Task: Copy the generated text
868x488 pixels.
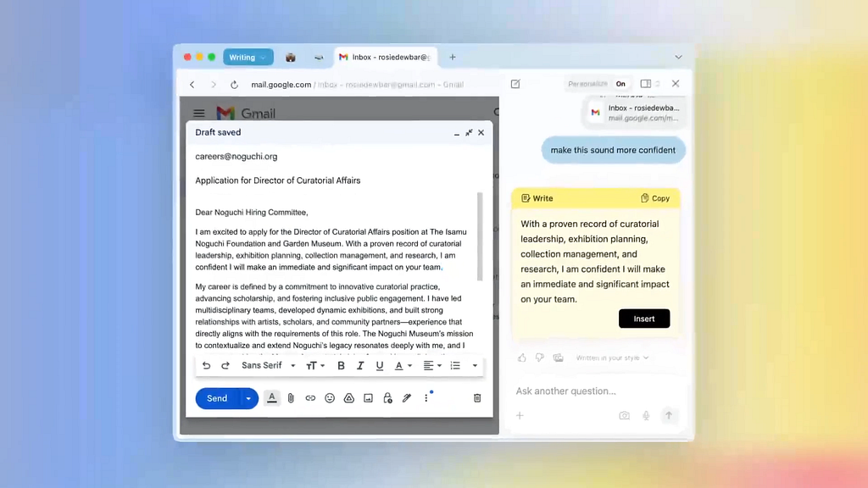Action: (x=655, y=198)
